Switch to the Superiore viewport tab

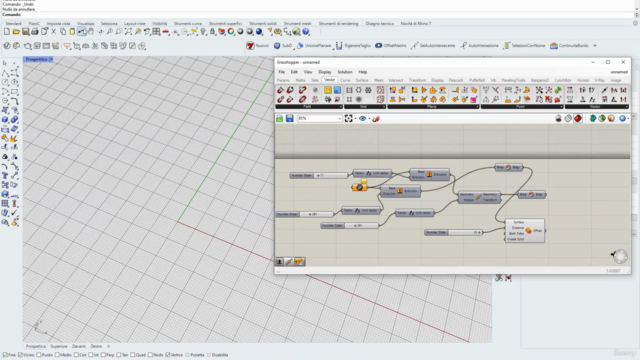[x=59, y=346]
